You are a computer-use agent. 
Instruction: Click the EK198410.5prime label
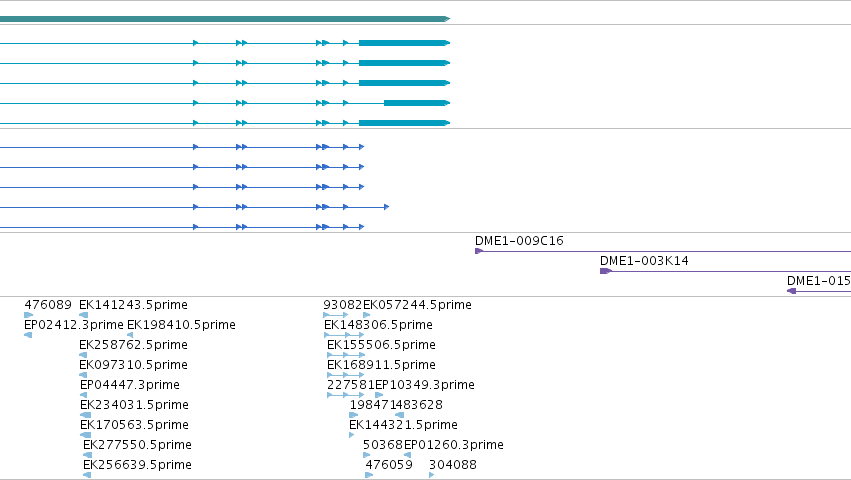click(x=181, y=325)
